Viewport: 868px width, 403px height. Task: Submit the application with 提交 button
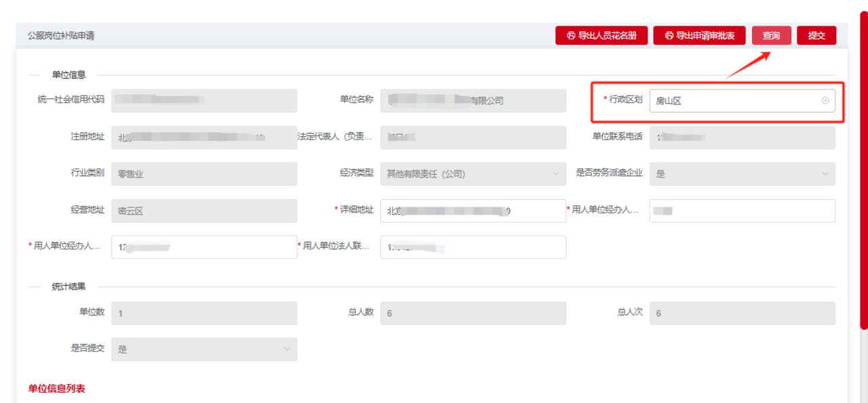(x=816, y=36)
